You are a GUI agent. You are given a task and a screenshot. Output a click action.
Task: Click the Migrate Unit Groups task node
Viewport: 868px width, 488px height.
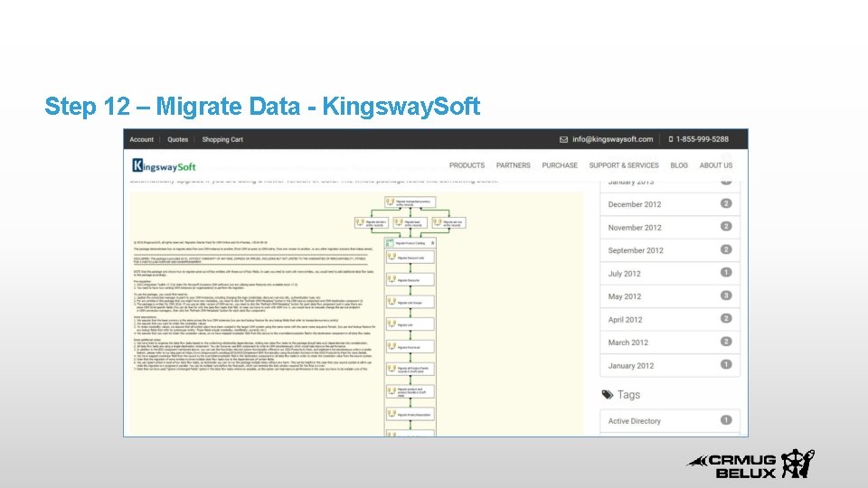click(410, 302)
